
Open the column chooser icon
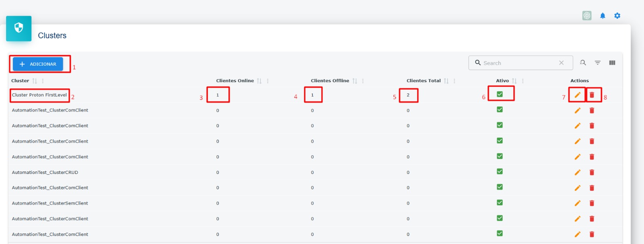tap(612, 63)
